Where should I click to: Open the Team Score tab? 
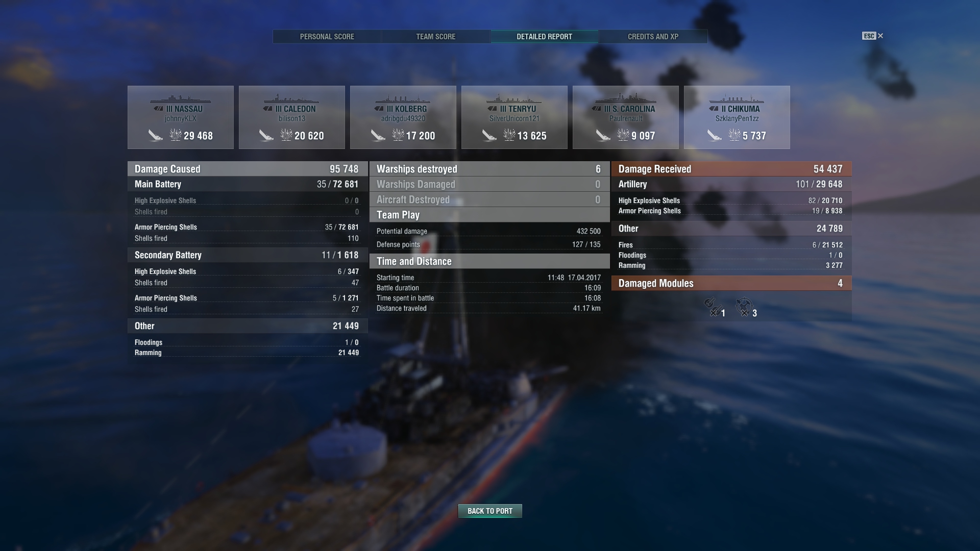pyautogui.click(x=435, y=37)
